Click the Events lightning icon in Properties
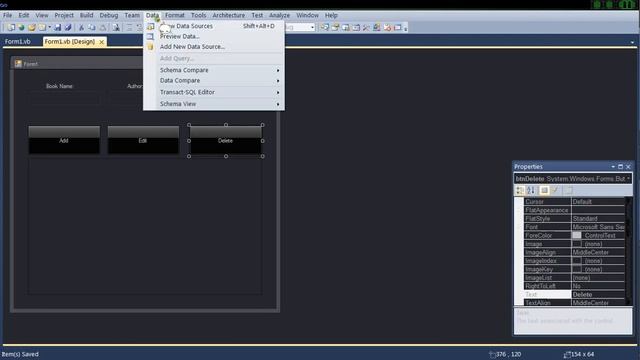The height and width of the screenshot is (360, 640). click(x=555, y=190)
